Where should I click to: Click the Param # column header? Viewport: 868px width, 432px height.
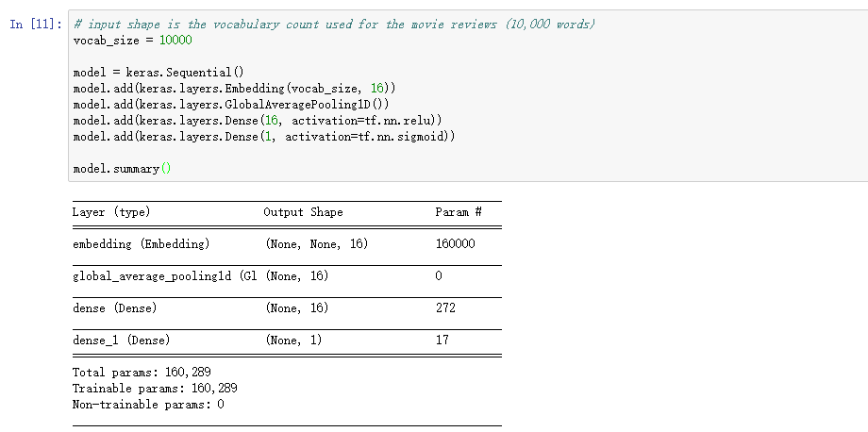pyautogui.click(x=458, y=212)
